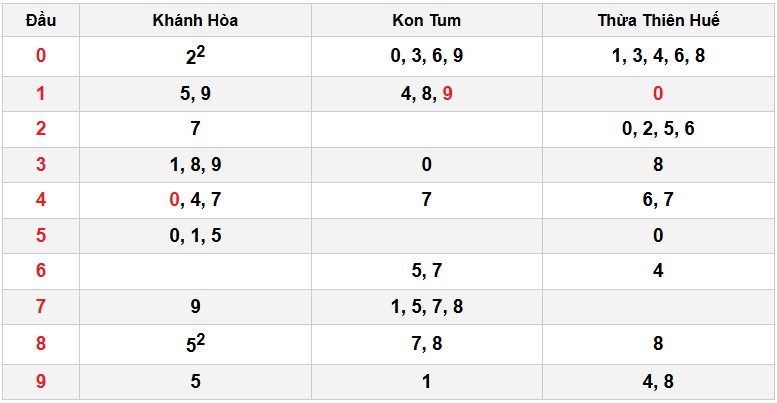Click the Kon Tum cell "1, 5, 7, 8"
This screenshot has height=403, width=777.
click(x=426, y=307)
